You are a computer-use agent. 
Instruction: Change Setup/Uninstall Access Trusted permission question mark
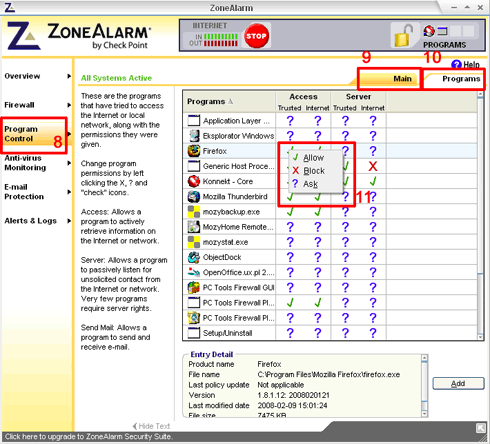point(290,333)
